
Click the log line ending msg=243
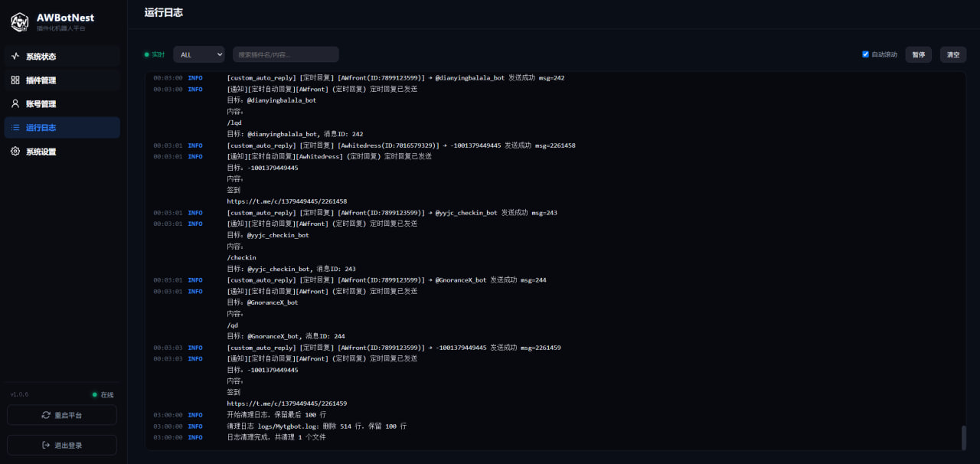392,212
